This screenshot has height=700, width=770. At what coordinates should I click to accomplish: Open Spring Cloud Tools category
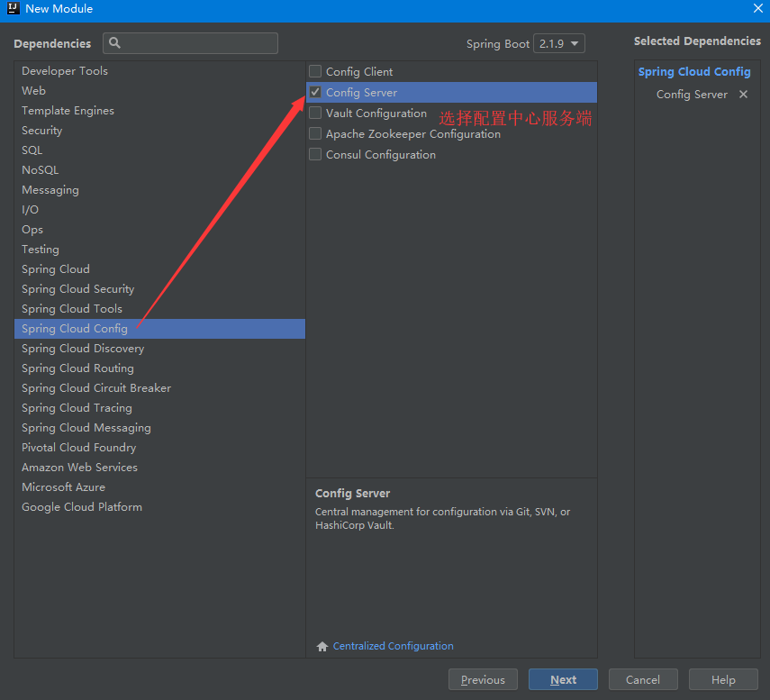coord(159,308)
